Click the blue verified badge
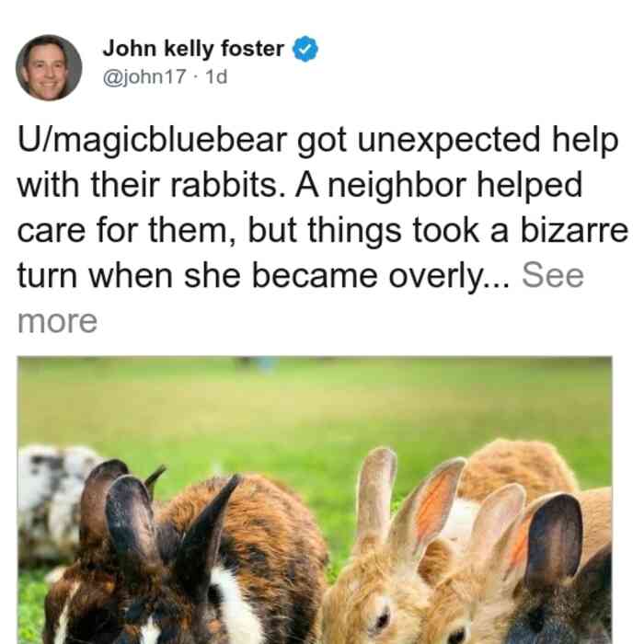 pyautogui.click(x=305, y=49)
